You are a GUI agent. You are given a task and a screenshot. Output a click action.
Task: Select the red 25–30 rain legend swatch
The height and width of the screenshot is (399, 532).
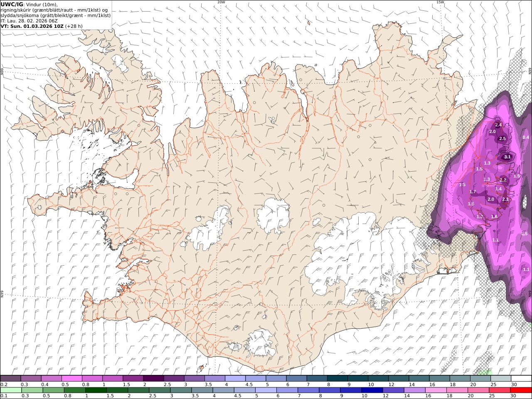click(500, 390)
